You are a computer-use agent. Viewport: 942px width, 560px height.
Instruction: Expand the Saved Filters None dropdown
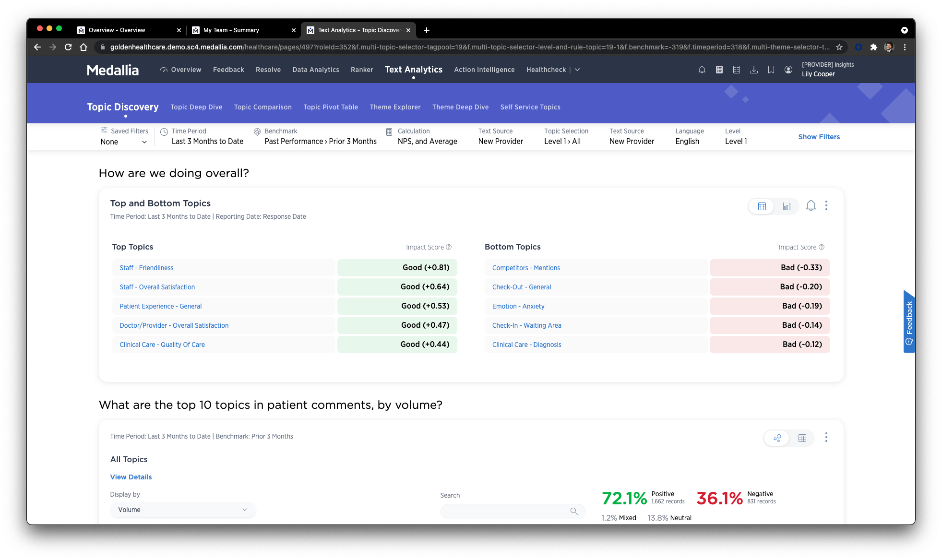click(x=124, y=142)
